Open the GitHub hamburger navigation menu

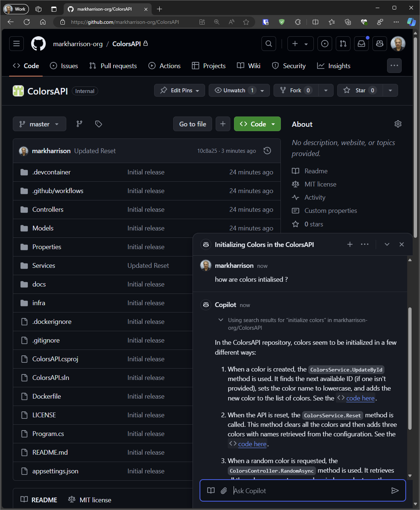point(16,44)
